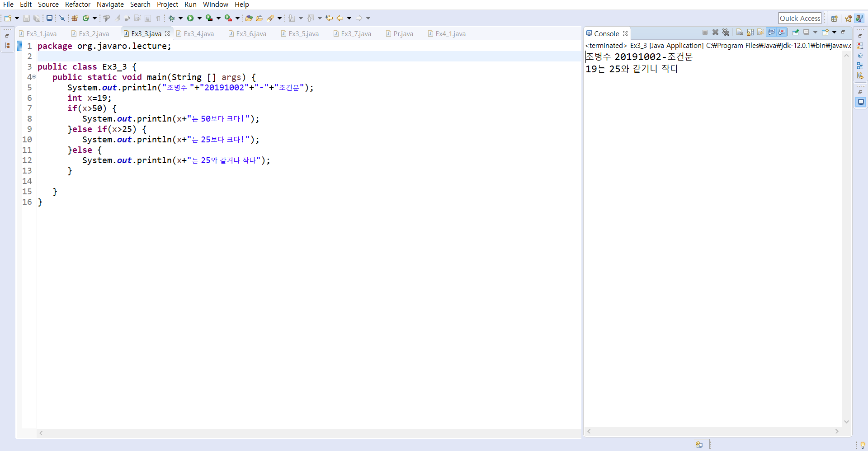Select the Java perspective button
This screenshot has width=868, height=451.
tap(859, 19)
